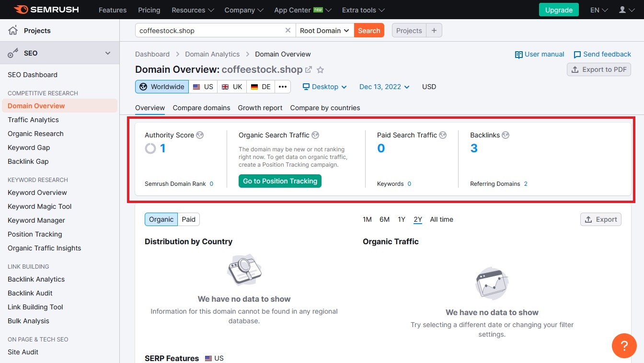The height and width of the screenshot is (363, 644).
Task: Set time range to 2Y
Action: point(418,219)
